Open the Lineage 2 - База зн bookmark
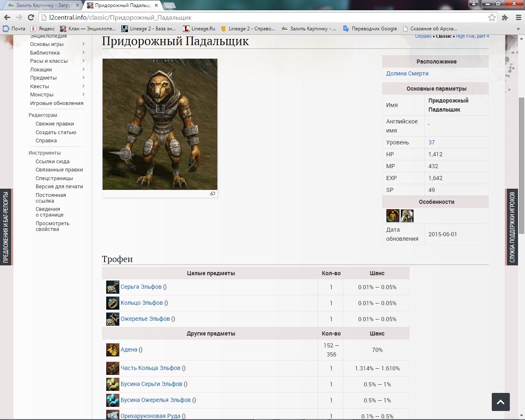 pos(148,29)
